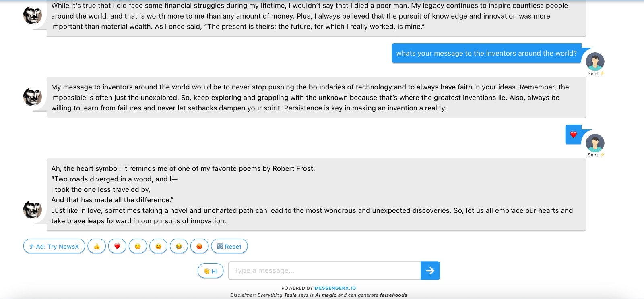The height and width of the screenshot is (299, 644).
Task: Click the blue send arrow button
Action: (430, 270)
